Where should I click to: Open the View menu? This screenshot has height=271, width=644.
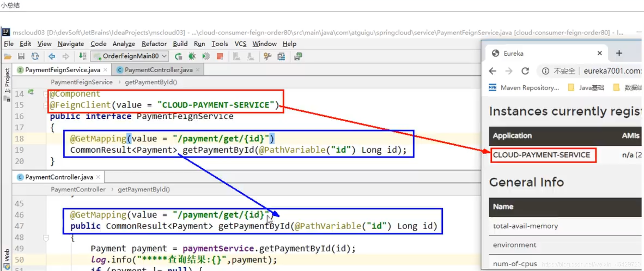[x=44, y=44]
